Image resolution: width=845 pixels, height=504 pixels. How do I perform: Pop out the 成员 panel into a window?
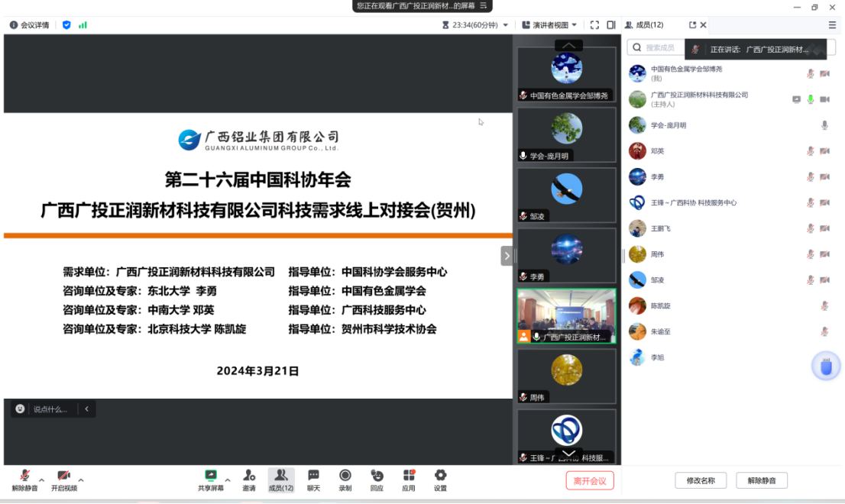(692, 24)
